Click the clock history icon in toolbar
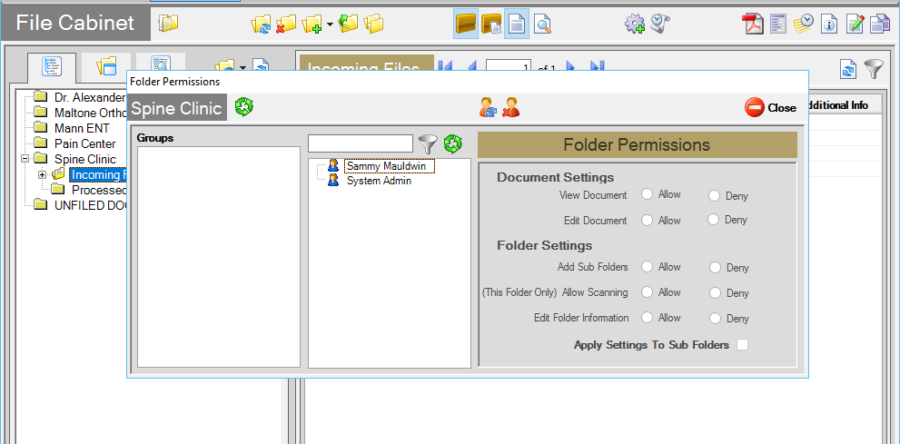 [804, 23]
